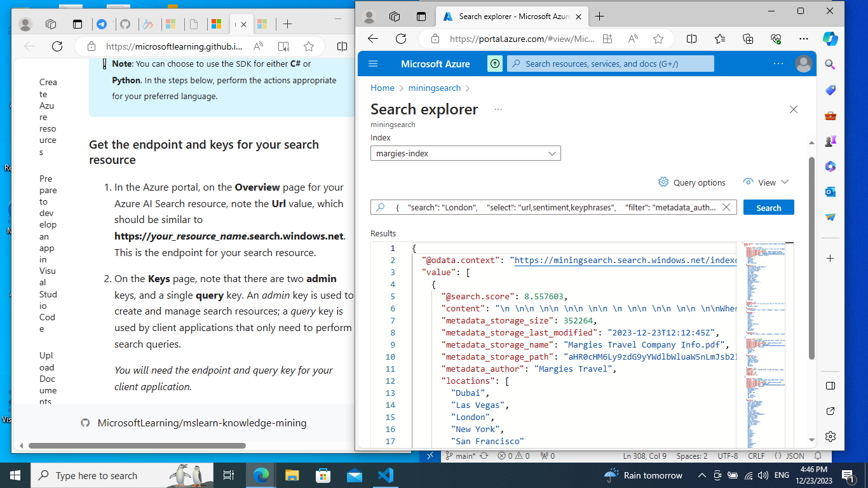Click the green upgrade arrow icon in Azure header
868x488 pixels.
495,64
